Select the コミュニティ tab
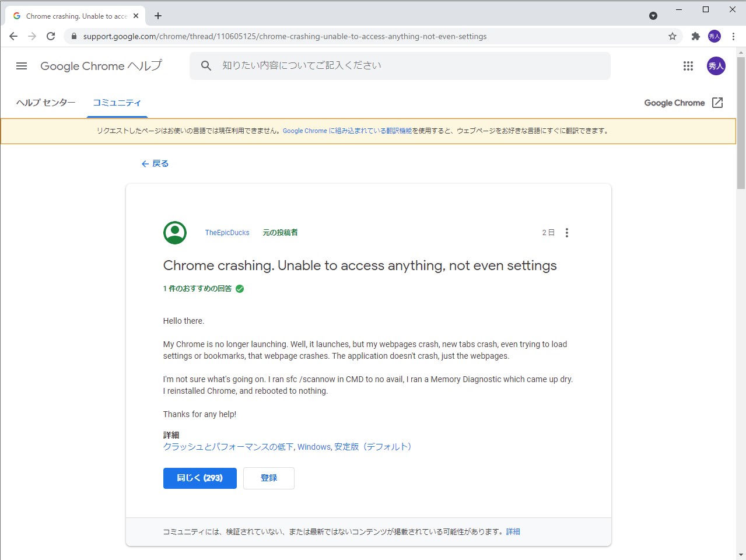 point(117,102)
